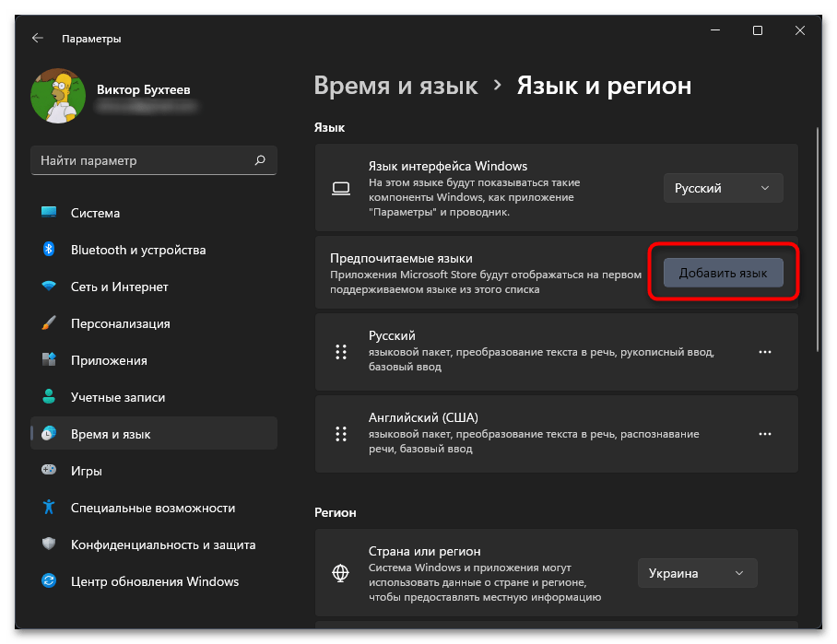Click the Wi-Fi icon for Сеть и Интернет
Image resolution: width=837 pixels, height=644 pixels.
(x=49, y=286)
